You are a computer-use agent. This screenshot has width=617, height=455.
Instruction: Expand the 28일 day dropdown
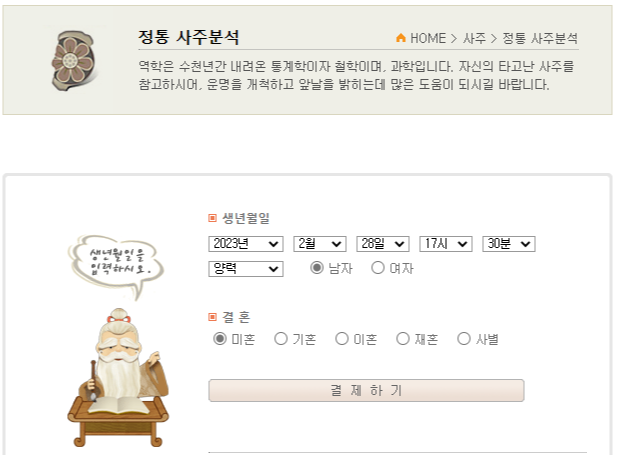(x=383, y=244)
